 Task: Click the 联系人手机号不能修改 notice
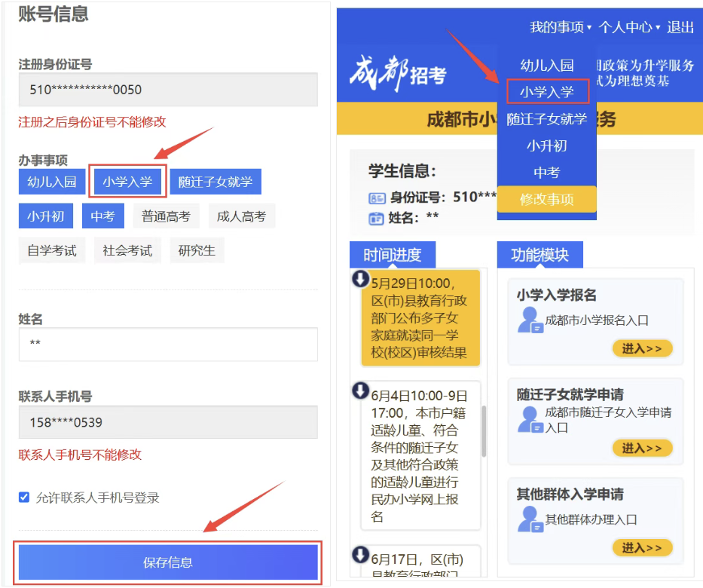80,455
